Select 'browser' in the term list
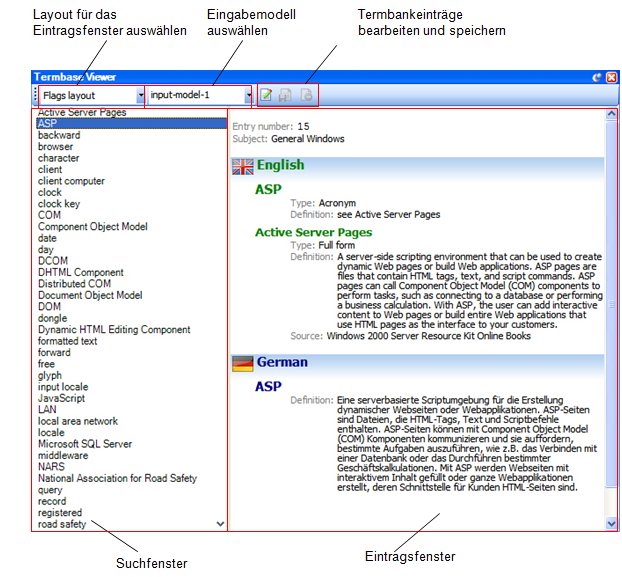622x577 pixels. [56, 147]
